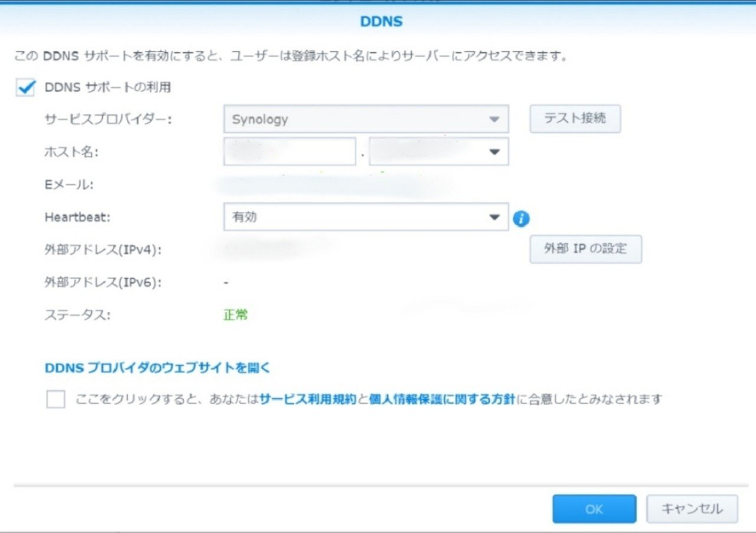Uncheck the DDNS サポートの利用 checkbox

tap(25, 87)
